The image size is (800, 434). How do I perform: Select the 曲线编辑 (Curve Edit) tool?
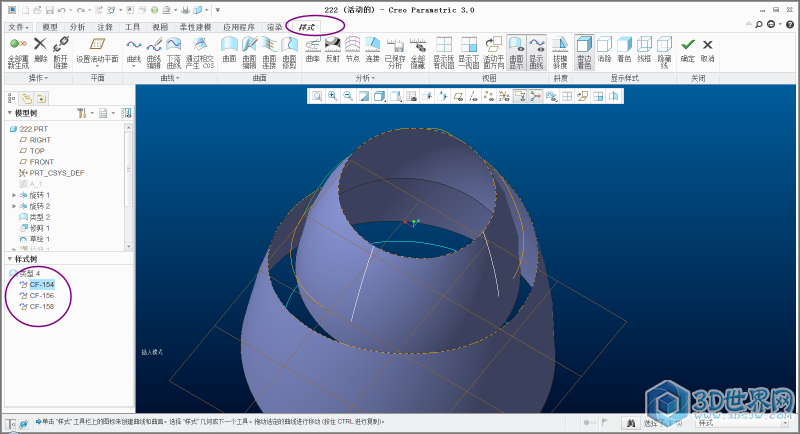(154, 44)
